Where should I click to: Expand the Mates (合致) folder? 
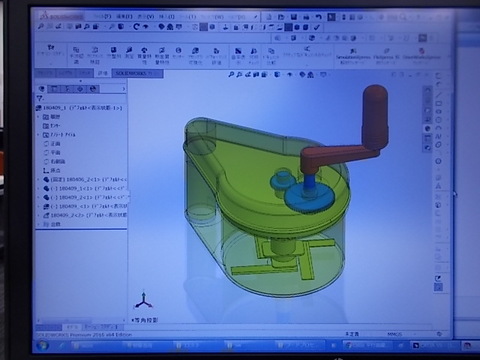pos(38,224)
